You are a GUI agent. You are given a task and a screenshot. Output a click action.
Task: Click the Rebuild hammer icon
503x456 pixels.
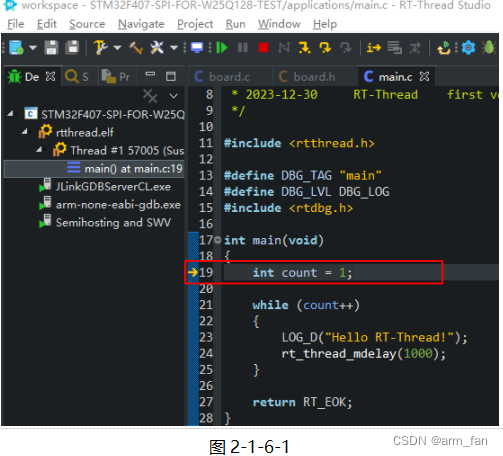(x=136, y=48)
